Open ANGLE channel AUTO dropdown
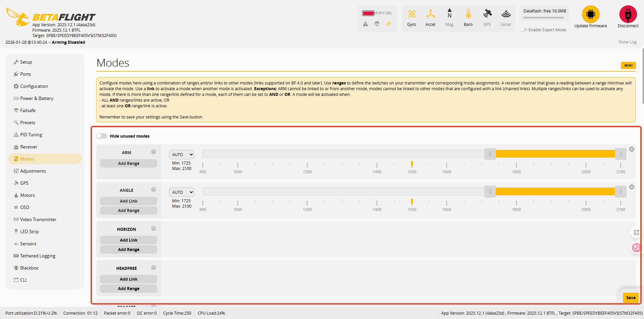 [x=182, y=192]
